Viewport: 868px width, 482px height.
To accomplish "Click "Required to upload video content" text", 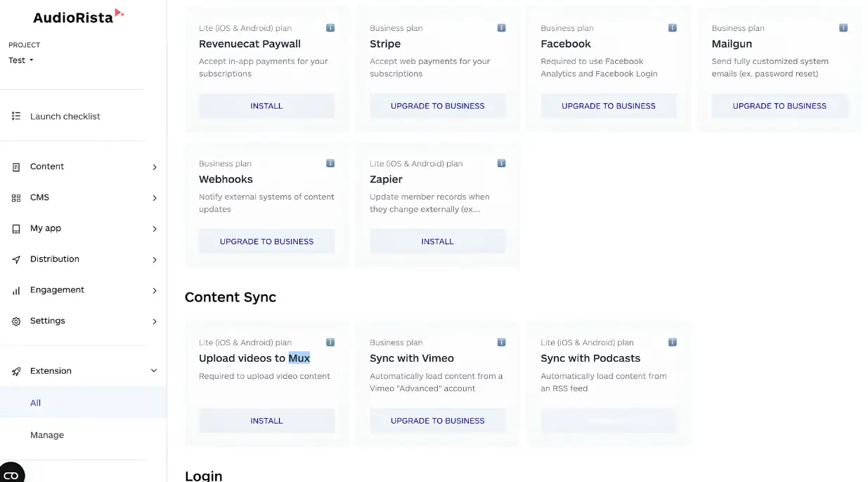I will click(x=264, y=376).
